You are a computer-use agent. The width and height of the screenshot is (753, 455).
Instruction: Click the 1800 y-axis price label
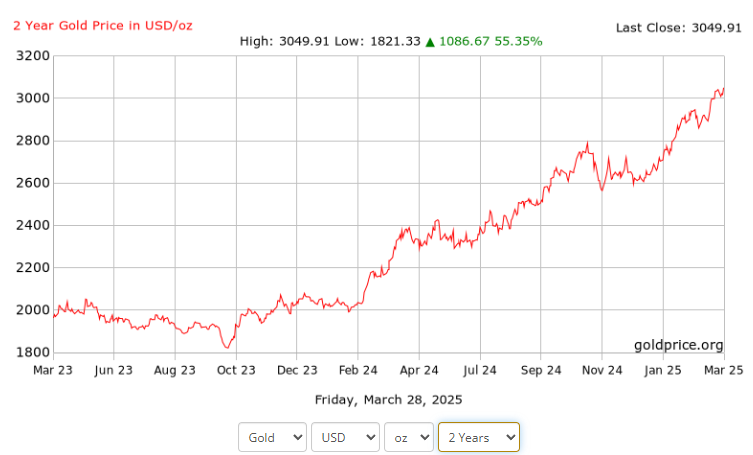coord(29,352)
